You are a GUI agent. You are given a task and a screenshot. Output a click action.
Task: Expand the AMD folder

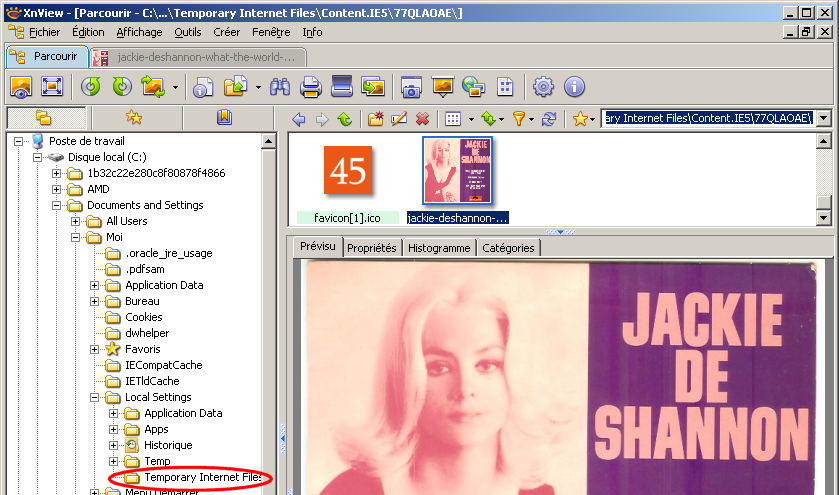[56, 189]
